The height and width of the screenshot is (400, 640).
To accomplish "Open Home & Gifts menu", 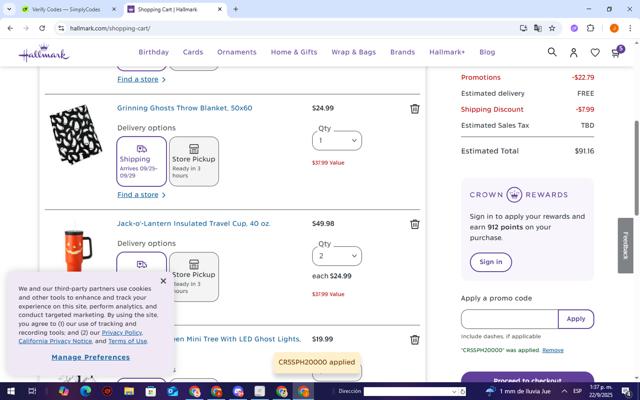I will click(294, 52).
